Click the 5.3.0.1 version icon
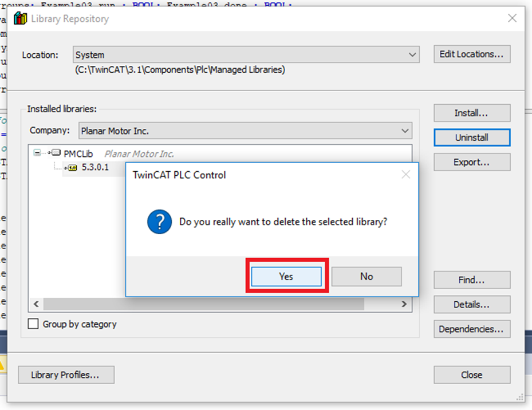 coord(72,168)
